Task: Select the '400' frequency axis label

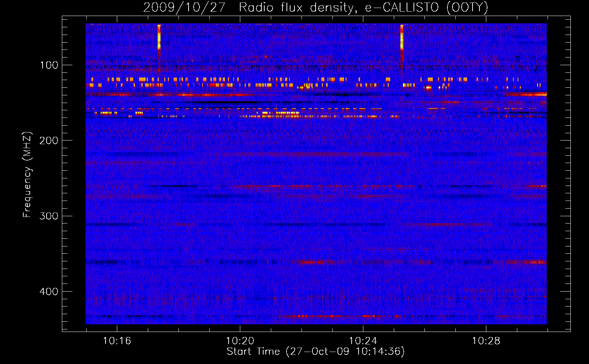Action: click(49, 292)
